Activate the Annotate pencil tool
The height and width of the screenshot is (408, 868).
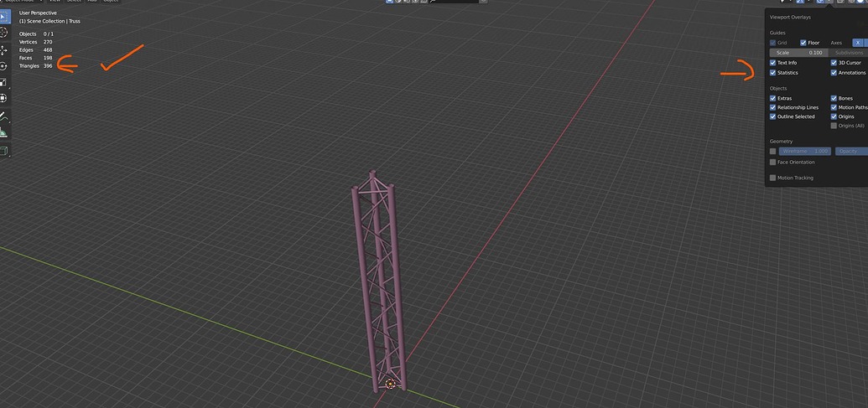pyautogui.click(x=4, y=116)
